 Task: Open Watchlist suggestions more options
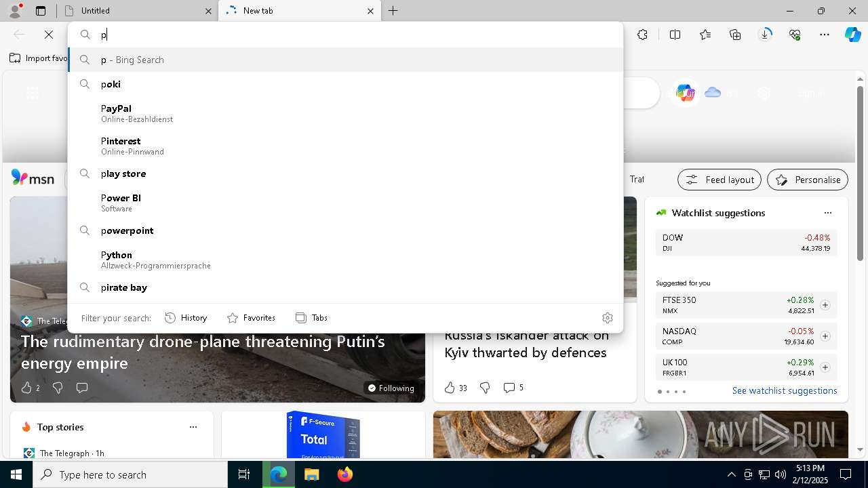[x=827, y=213]
